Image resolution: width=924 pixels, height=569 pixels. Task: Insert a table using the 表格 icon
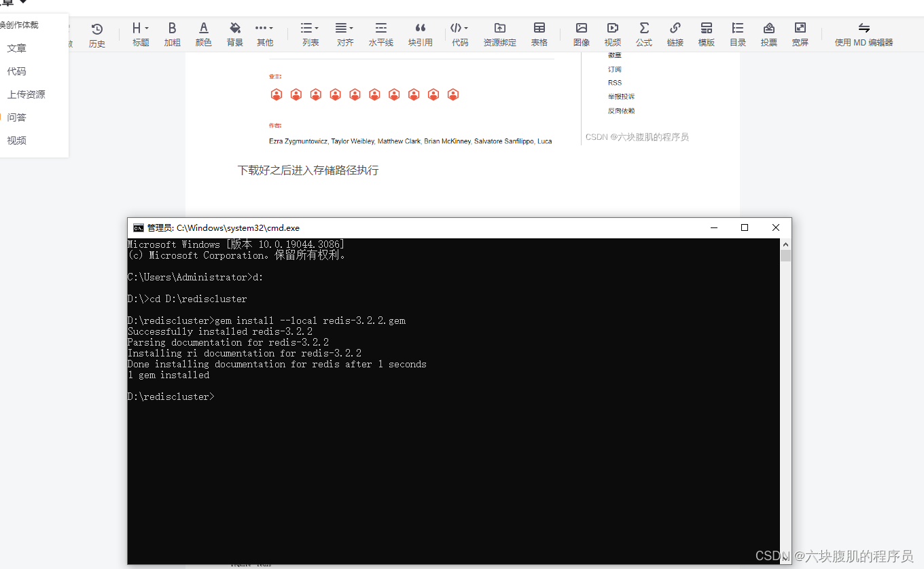(x=539, y=33)
